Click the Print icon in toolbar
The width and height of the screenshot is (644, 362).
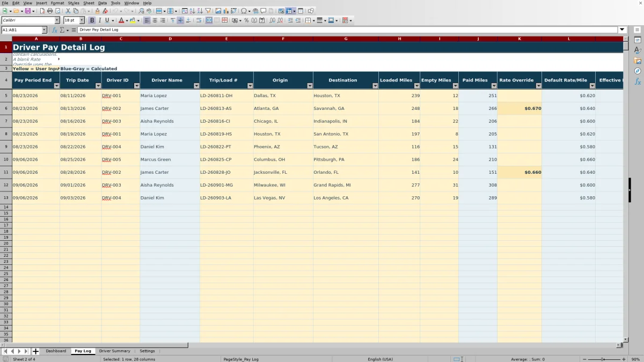tap(50, 11)
